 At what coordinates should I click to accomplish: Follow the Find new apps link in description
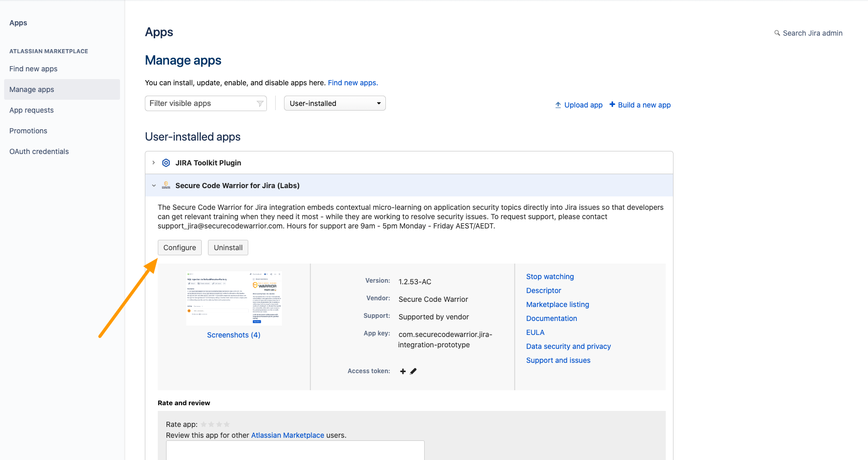click(353, 83)
